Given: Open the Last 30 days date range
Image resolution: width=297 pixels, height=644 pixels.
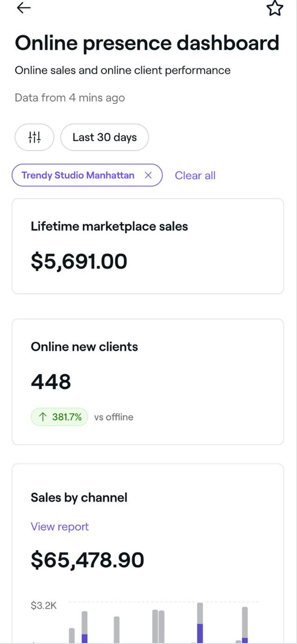Looking at the screenshot, I should 104,137.
